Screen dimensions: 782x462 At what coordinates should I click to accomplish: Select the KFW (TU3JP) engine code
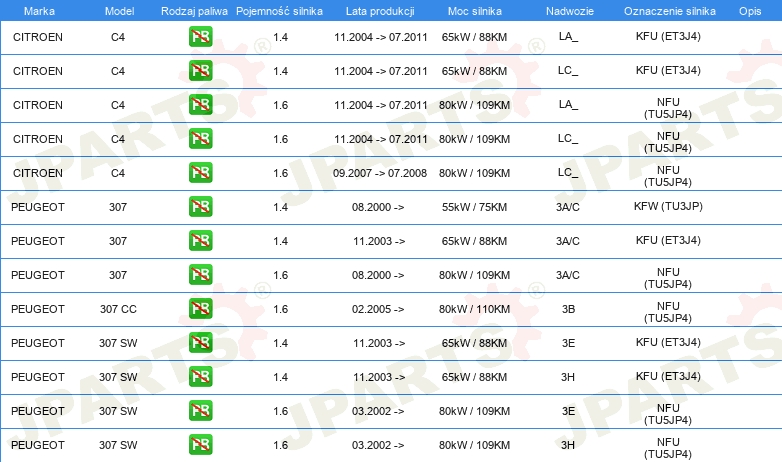point(668,206)
